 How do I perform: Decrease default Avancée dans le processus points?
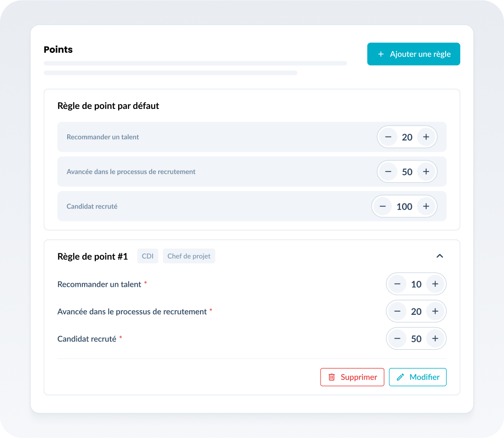pos(388,172)
